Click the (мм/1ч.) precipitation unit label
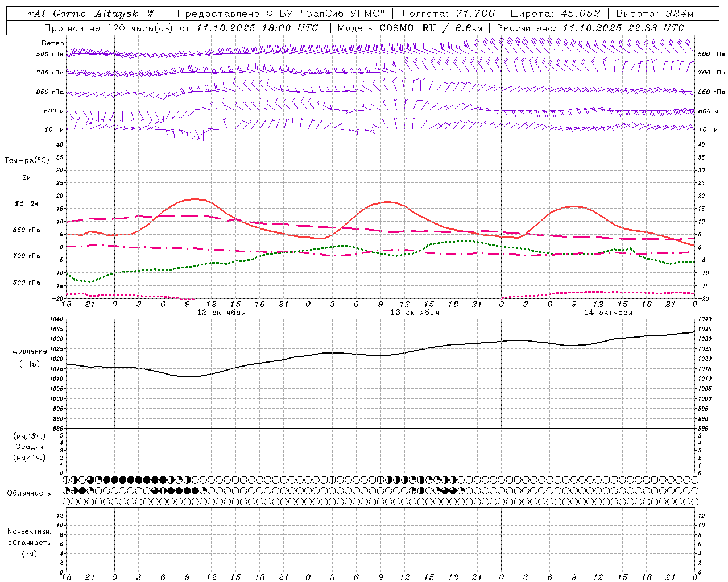This screenshot has height=582, width=728. click(30, 458)
